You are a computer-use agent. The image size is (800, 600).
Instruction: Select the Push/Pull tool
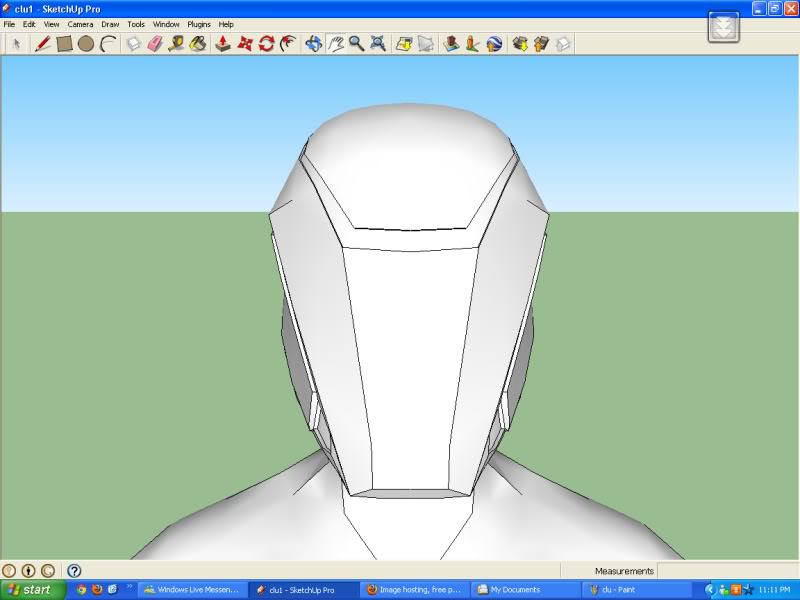click(222, 44)
